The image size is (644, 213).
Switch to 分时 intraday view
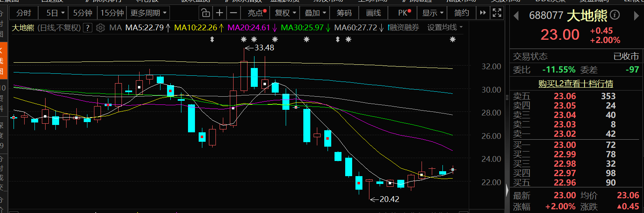click(x=23, y=13)
